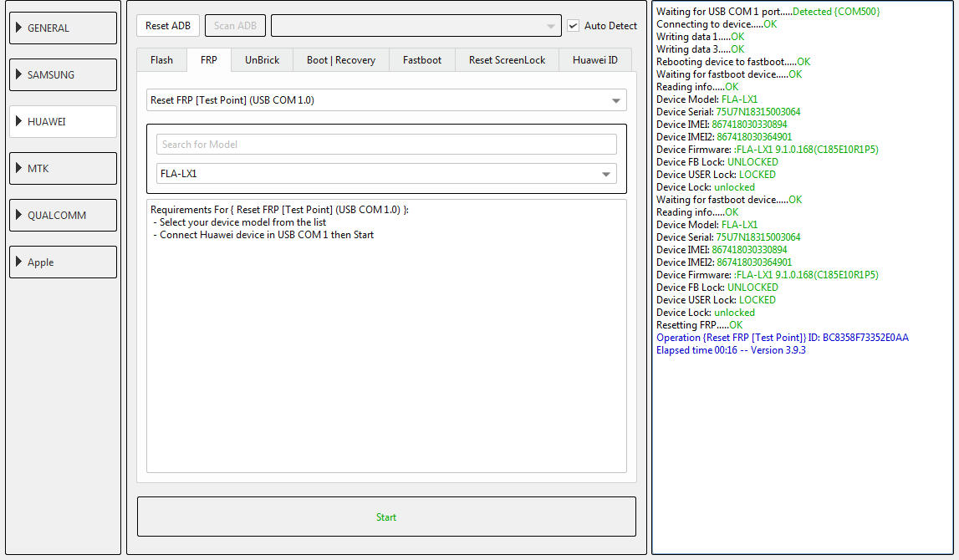This screenshot has width=959, height=560.
Task: Open the FLA-LX1 model dropdown
Action: [386, 174]
